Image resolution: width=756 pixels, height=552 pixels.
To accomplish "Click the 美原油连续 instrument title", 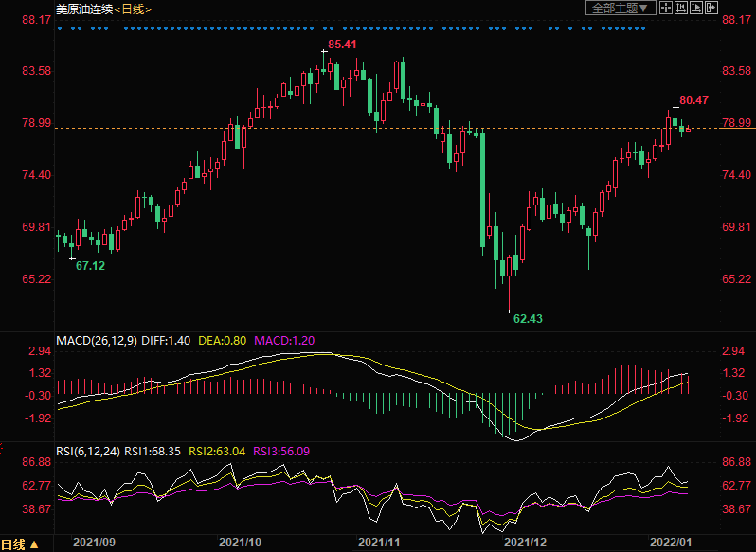I will tap(84, 9).
